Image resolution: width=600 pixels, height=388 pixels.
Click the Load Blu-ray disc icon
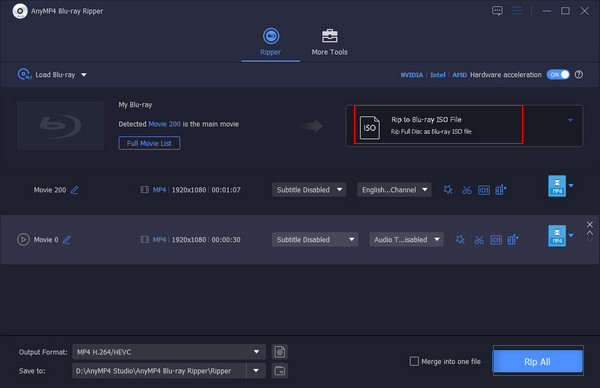[x=24, y=74]
